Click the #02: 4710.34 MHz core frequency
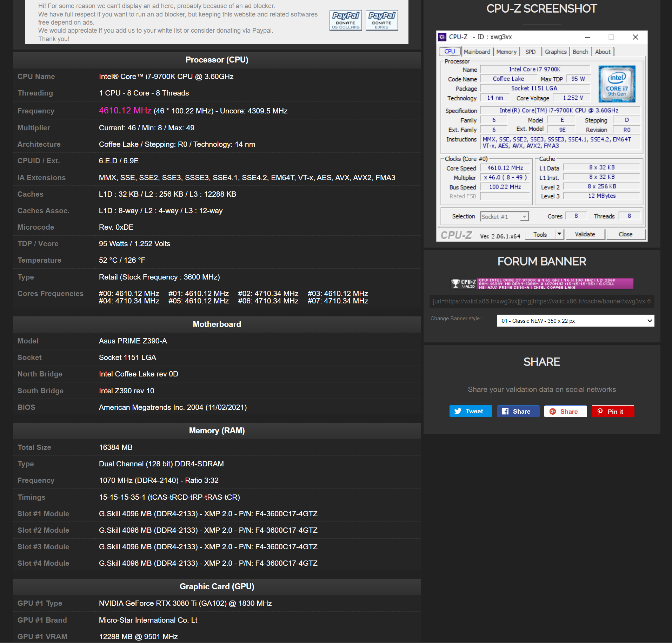Viewport: 672px width, 643px height. coord(268,294)
